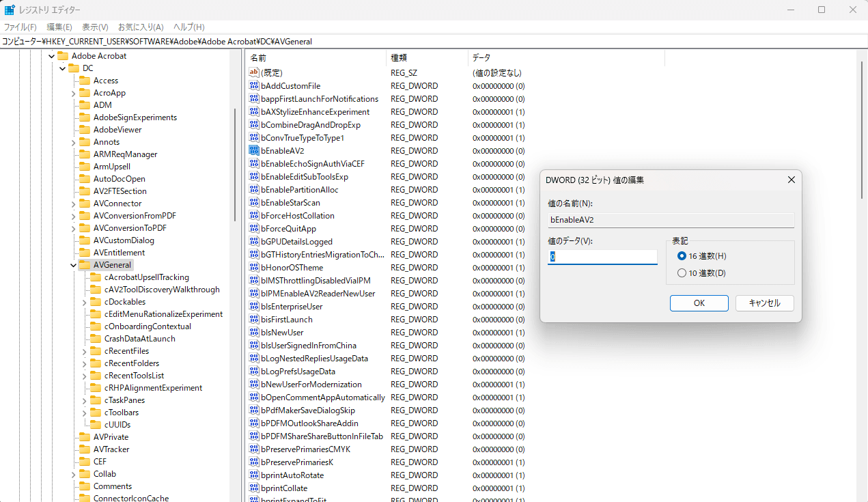Click the Registry Editor app icon in title bar
868x502 pixels.
tap(10, 10)
